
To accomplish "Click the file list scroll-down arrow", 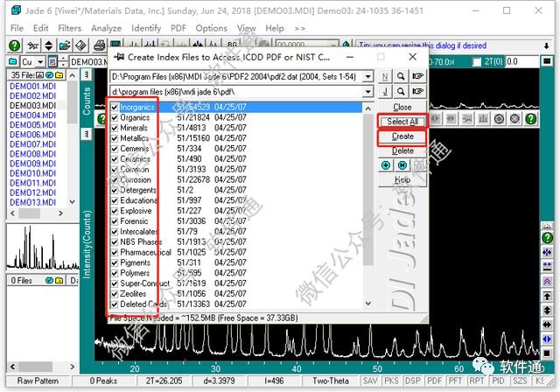I will tap(72, 202).
